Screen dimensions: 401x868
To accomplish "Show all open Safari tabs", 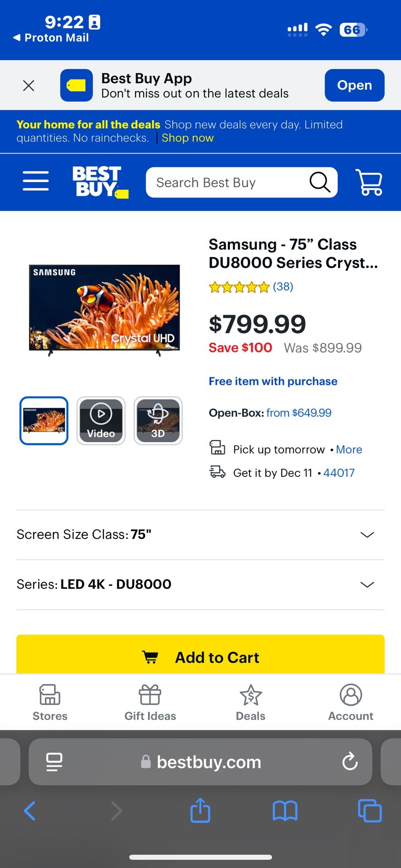I will 369,810.
